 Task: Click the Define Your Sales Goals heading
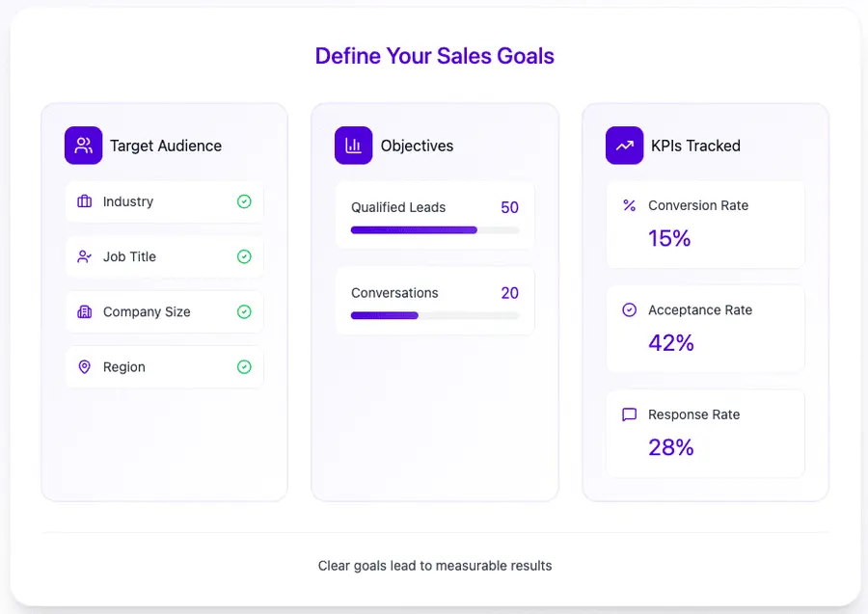tap(434, 56)
